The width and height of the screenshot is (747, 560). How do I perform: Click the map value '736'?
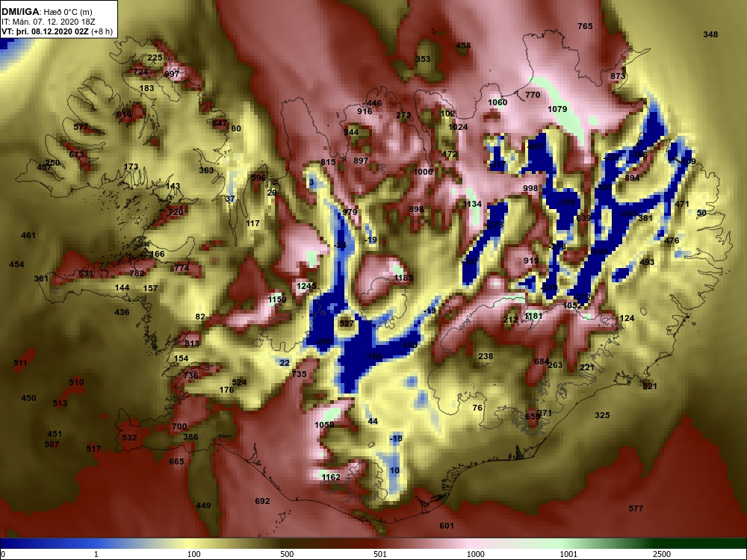point(190,376)
